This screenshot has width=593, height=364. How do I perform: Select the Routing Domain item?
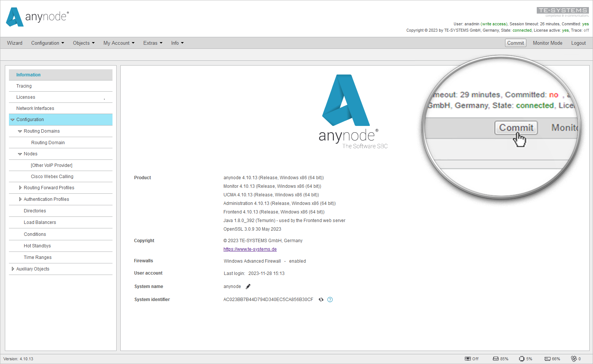(61, 143)
